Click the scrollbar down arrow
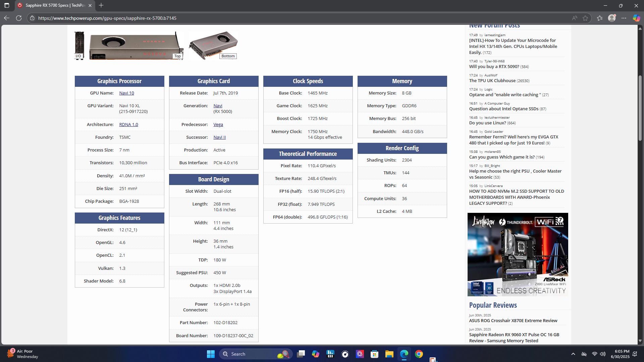The height and width of the screenshot is (362, 644). (x=640, y=341)
